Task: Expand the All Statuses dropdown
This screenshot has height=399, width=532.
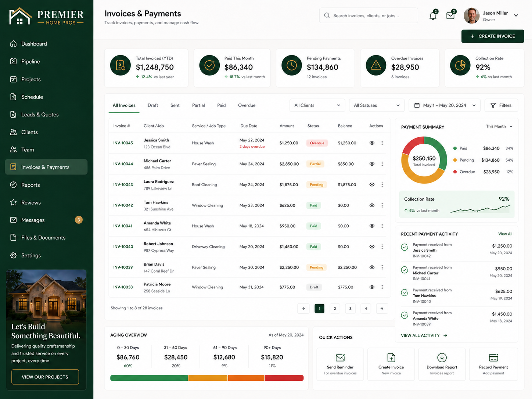Action: [x=377, y=105]
